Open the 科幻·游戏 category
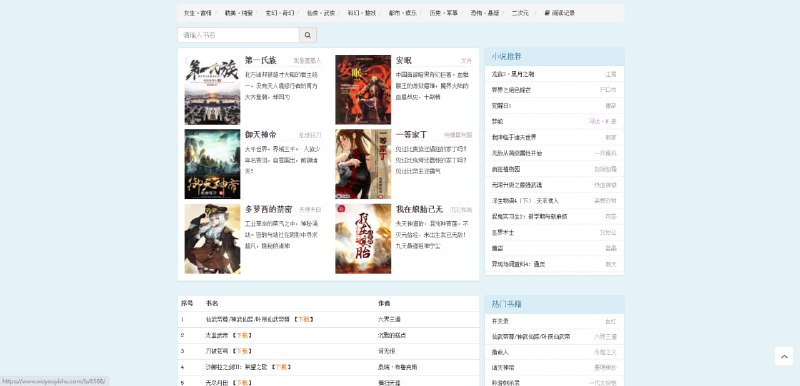Image resolution: width=800 pixels, height=386 pixels. click(362, 13)
